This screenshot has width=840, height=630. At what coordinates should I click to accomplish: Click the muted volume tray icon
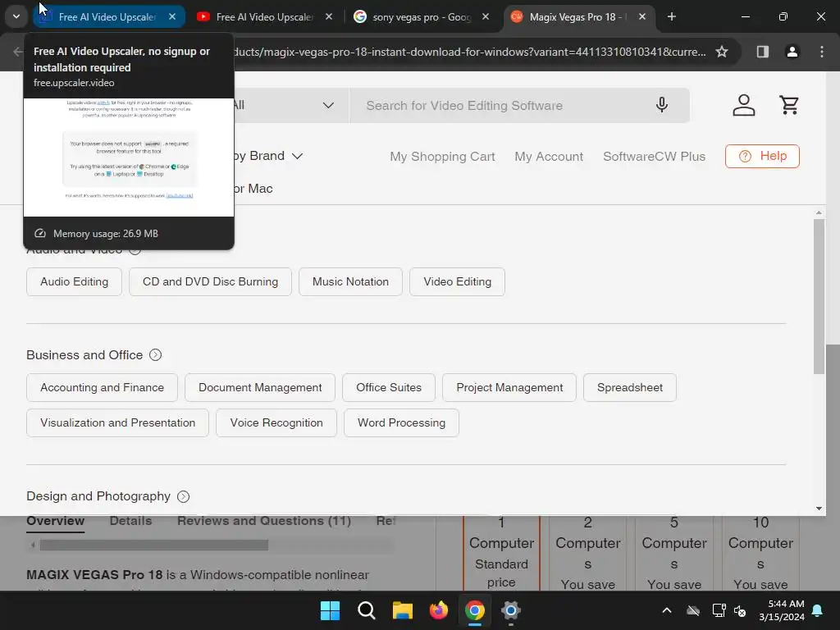click(741, 610)
